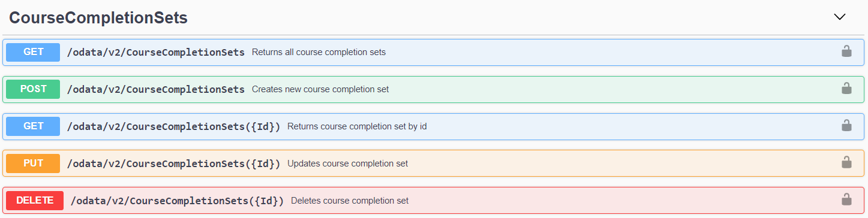Click the CourseCompletionSets section heading

pos(98,18)
